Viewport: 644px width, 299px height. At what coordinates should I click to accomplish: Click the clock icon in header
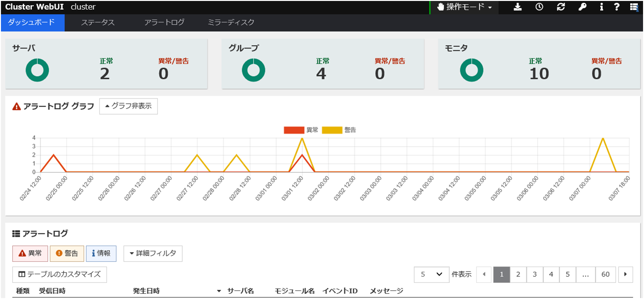pyautogui.click(x=539, y=7)
